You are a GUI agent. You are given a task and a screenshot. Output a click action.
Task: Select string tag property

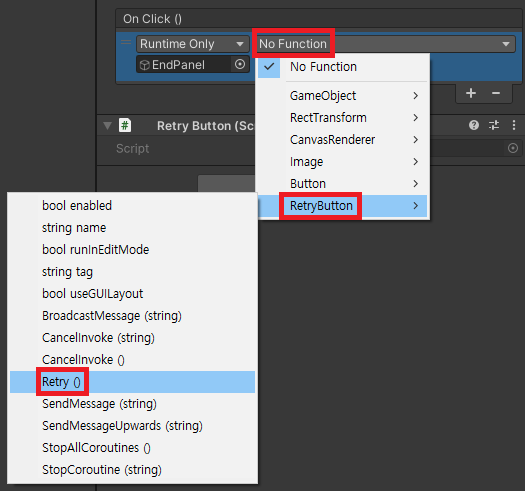132,272
